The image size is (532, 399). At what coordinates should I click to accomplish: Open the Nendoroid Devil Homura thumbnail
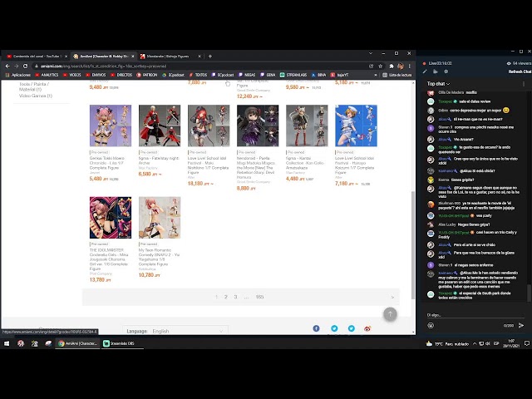coord(258,126)
